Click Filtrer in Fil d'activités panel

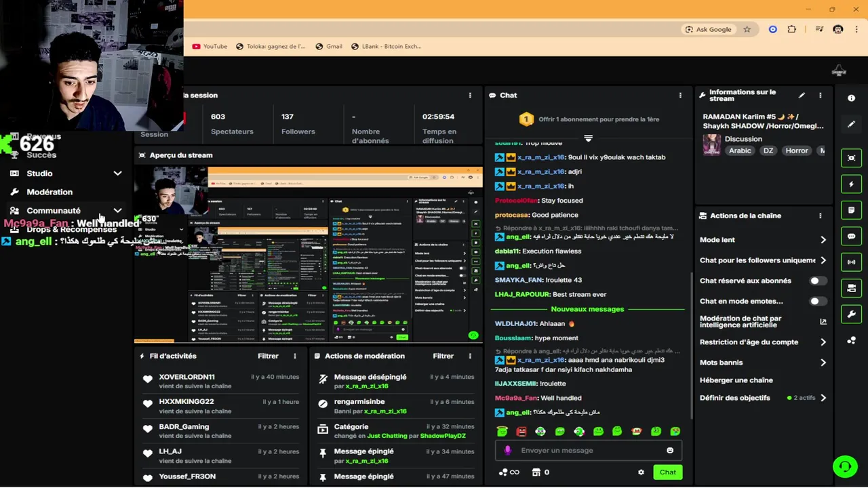point(268,356)
